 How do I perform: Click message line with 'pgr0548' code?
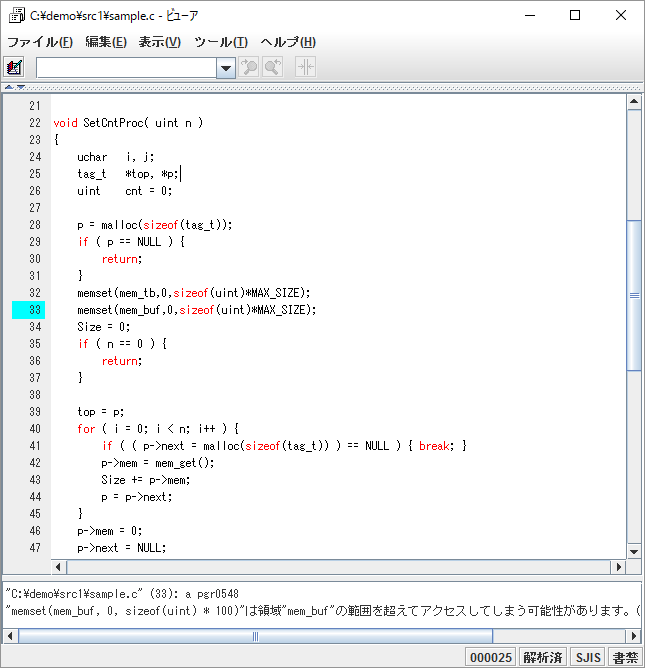(x=122, y=594)
